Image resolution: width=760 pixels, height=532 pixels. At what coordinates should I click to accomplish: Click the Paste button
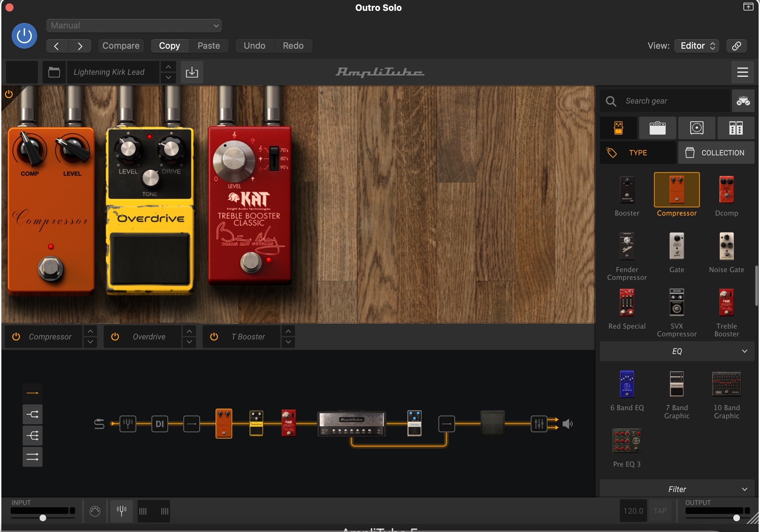(209, 46)
